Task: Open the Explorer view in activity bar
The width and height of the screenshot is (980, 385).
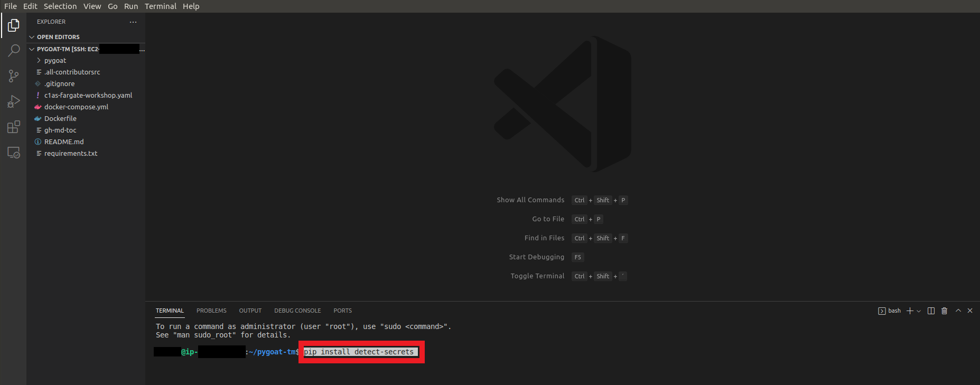Action: click(x=14, y=25)
